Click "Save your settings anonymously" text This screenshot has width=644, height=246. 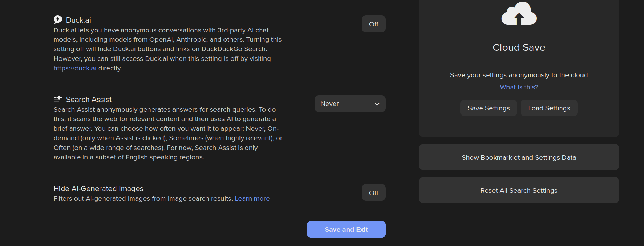[519, 75]
